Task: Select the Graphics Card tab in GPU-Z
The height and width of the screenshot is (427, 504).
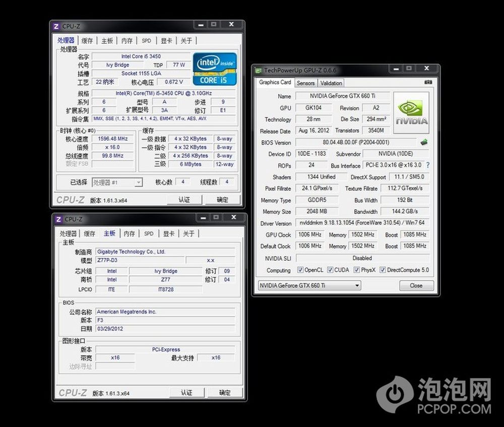Action: tap(275, 82)
